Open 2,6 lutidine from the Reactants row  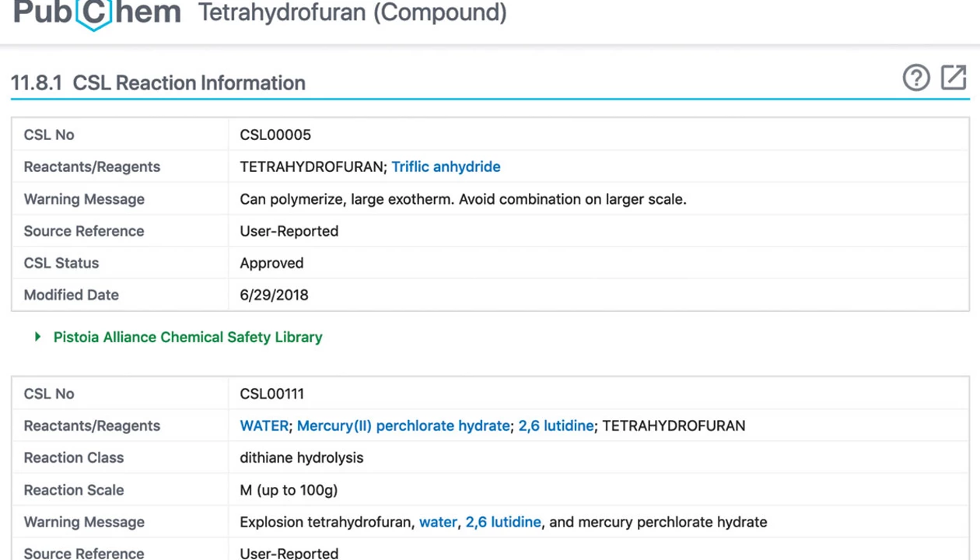(x=555, y=425)
